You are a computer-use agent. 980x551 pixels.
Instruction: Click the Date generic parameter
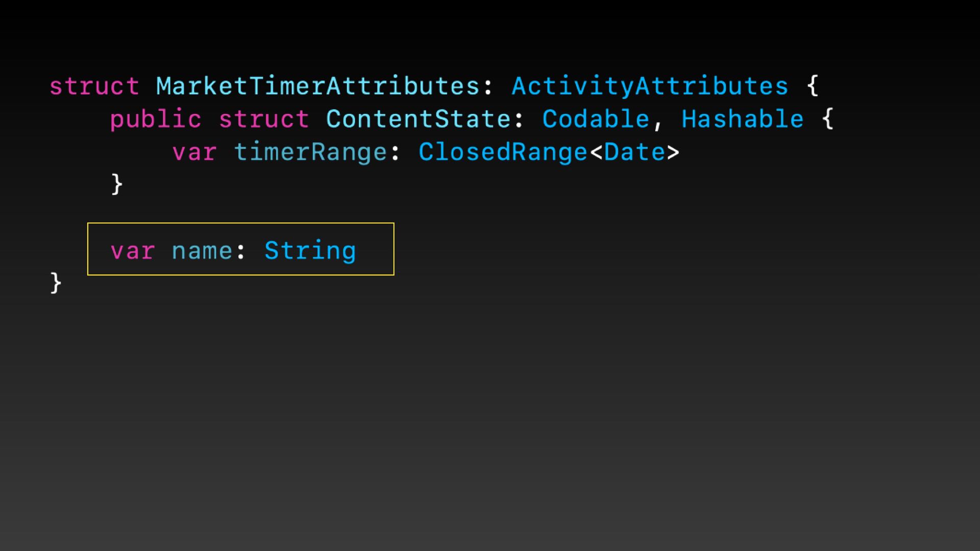(x=634, y=153)
